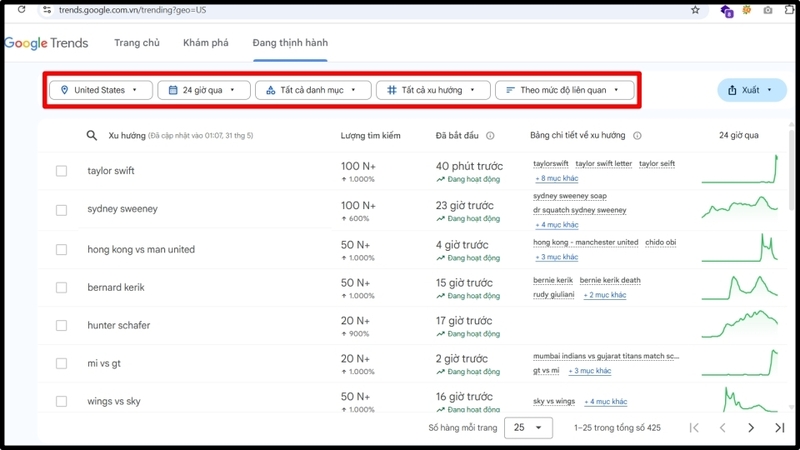Click the info icon beside Lượng tìm kiếm
Viewport: 800px width, 450px height.
[410, 135]
